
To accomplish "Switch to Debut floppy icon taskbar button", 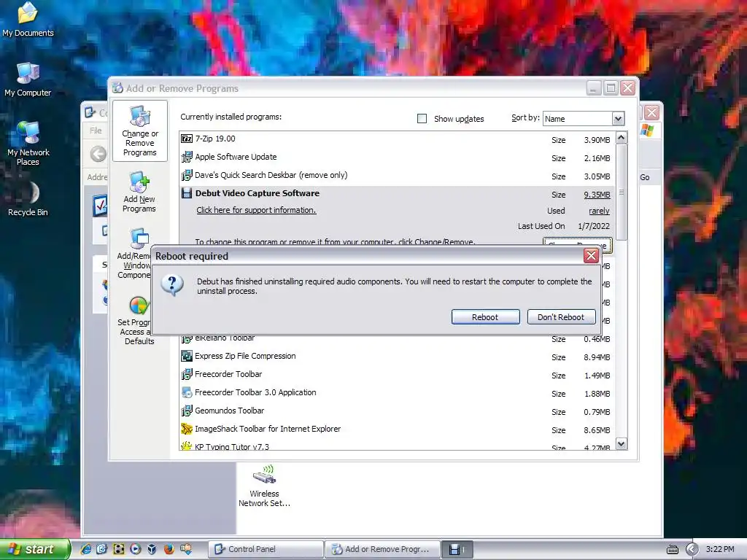I will (x=457, y=549).
